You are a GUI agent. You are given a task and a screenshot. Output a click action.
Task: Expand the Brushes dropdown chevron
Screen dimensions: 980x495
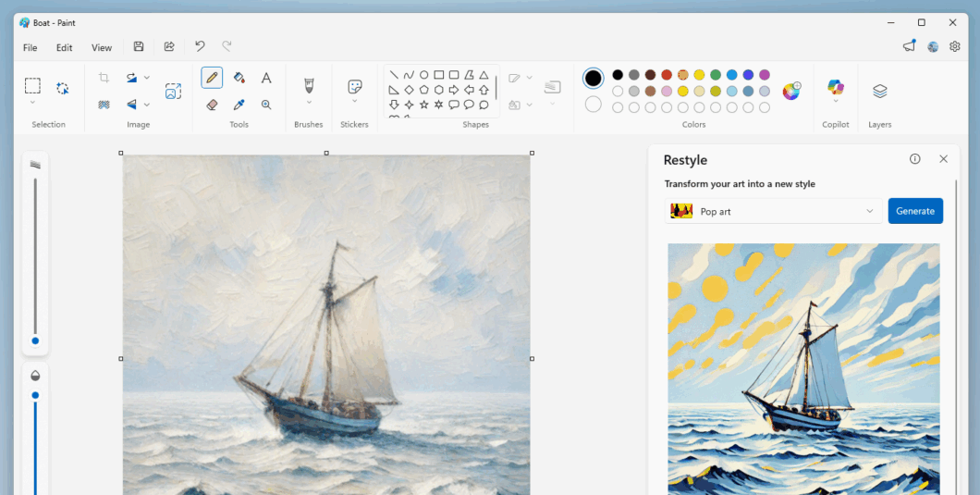pyautogui.click(x=309, y=103)
